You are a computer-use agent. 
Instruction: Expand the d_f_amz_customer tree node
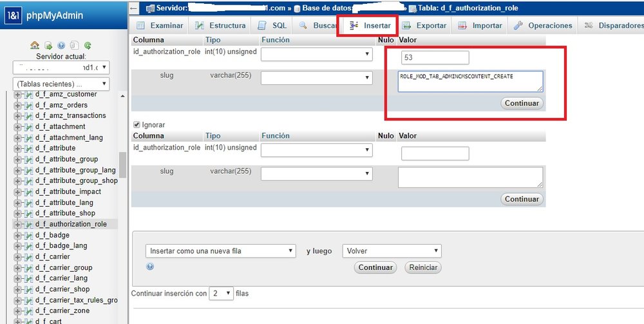point(17,95)
